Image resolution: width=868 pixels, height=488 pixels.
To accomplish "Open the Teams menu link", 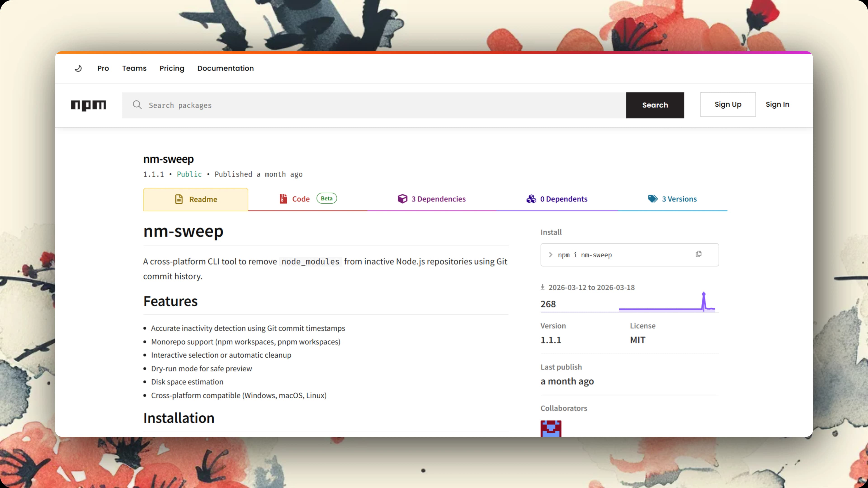I will click(x=134, y=68).
